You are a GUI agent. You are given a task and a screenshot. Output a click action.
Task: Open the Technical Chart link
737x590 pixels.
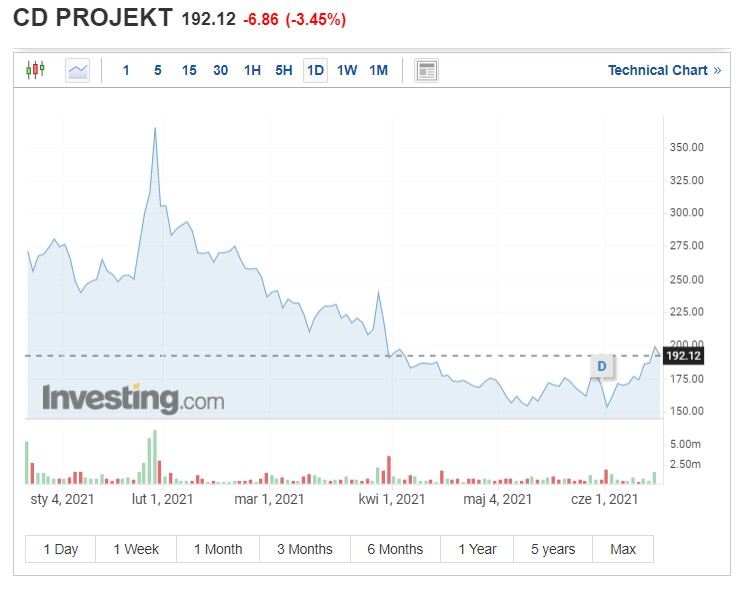[664, 71]
